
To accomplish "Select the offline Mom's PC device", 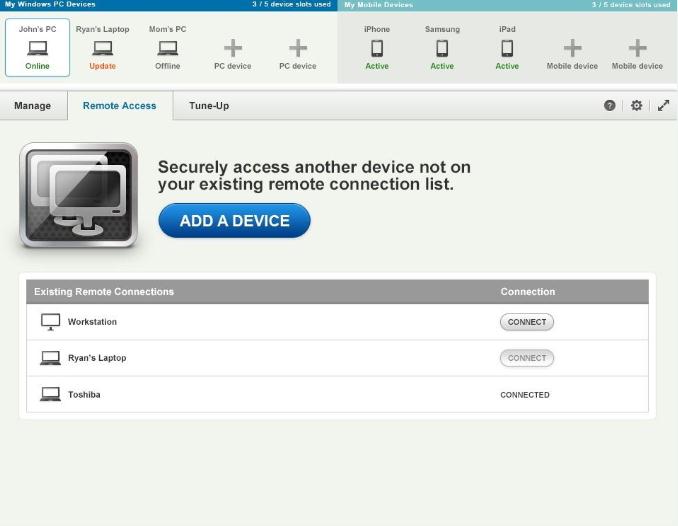I will coord(167,48).
